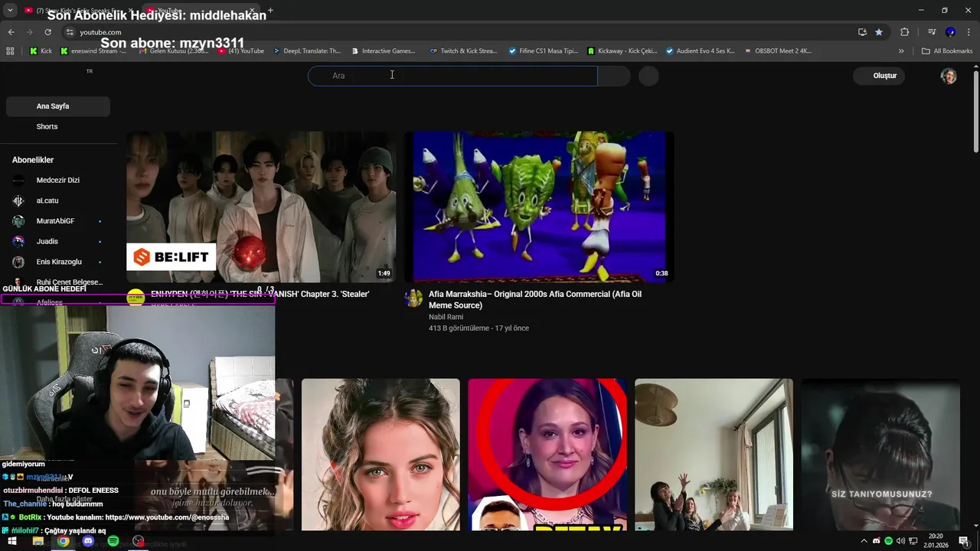980x551 pixels.
Task: Open the Chrome three-dot menu
Action: click(x=969, y=32)
